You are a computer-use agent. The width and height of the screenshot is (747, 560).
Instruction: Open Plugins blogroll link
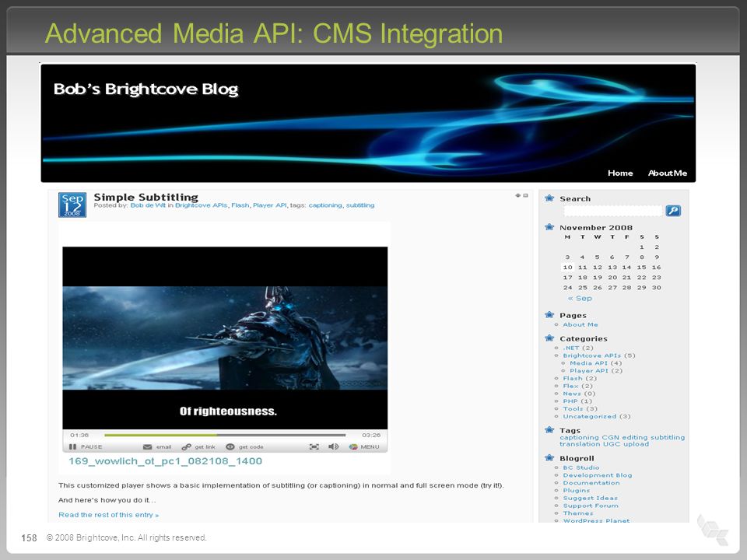(x=577, y=491)
